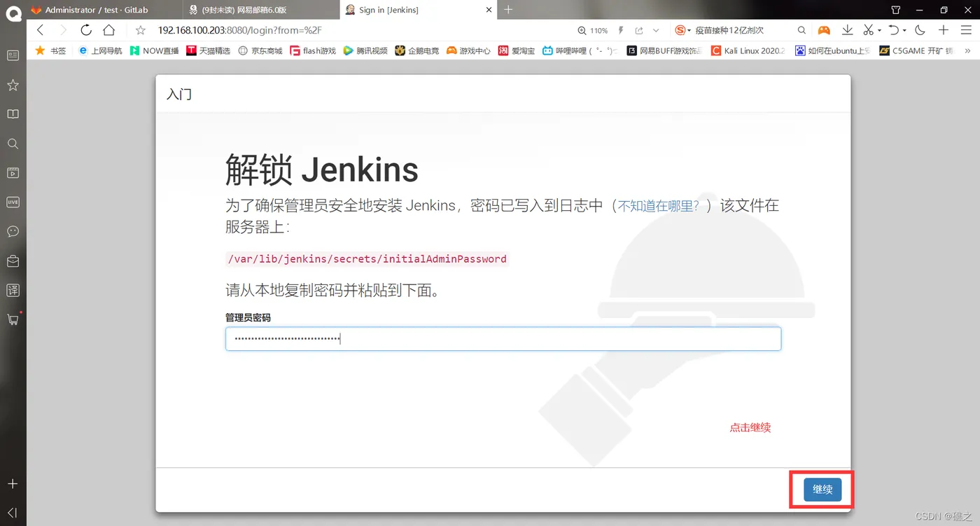Open the 上网导航 bookmark
980x526 pixels.
(x=100, y=50)
